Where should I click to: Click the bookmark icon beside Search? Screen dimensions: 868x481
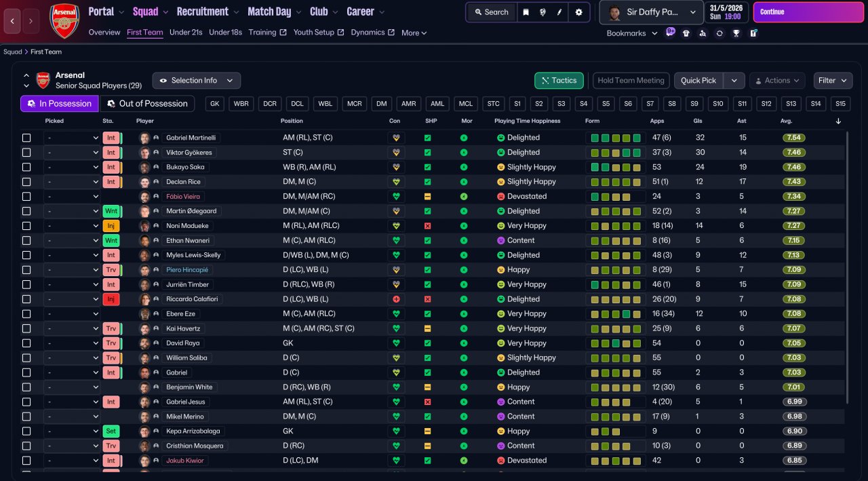click(526, 12)
